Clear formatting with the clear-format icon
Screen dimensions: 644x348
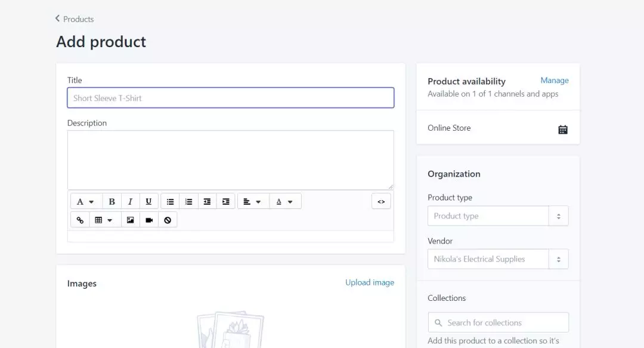pos(168,219)
